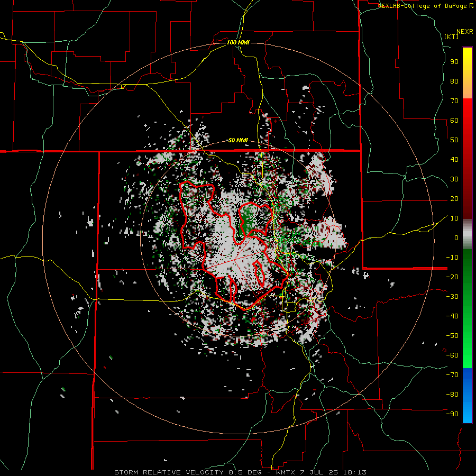Click the 90 value on velocity scale
The image size is (476, 476).
454,62
